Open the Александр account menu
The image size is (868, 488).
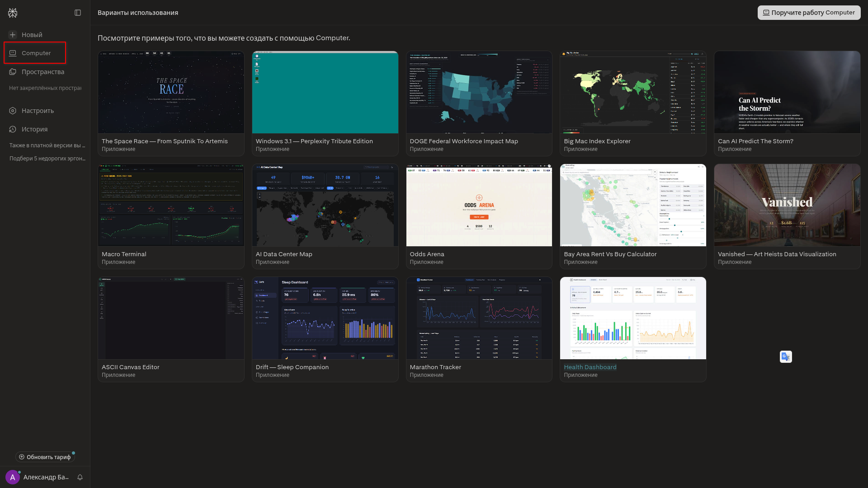point(38,477)
